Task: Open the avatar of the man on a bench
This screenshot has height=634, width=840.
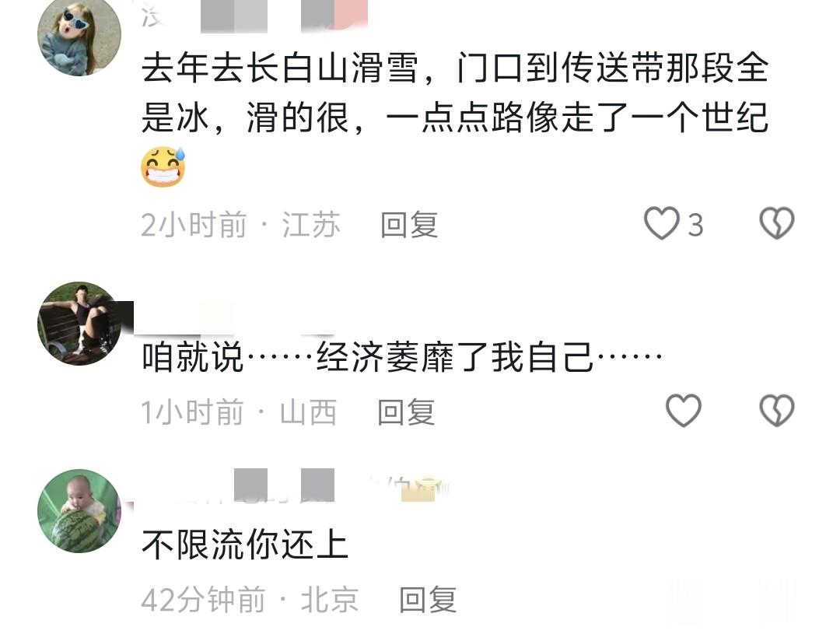Action: coord(79,324)
